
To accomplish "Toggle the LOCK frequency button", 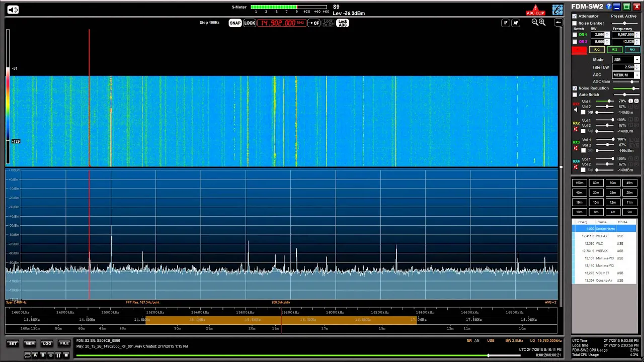I will 250,23.
